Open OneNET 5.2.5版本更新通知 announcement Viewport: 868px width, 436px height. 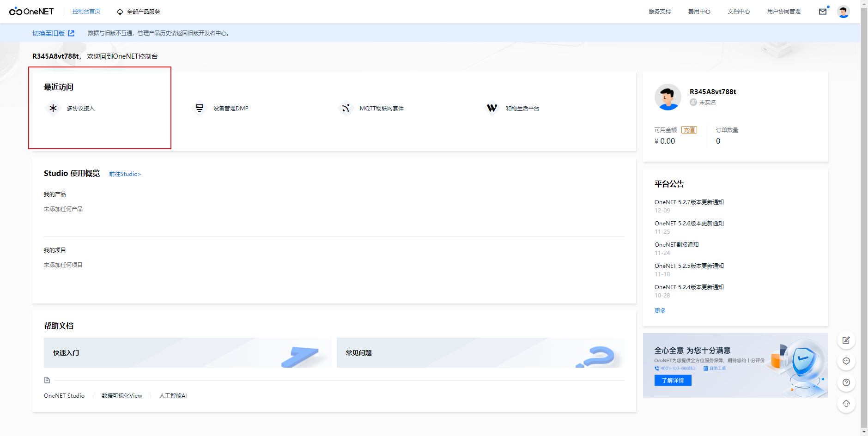point(689,266)
